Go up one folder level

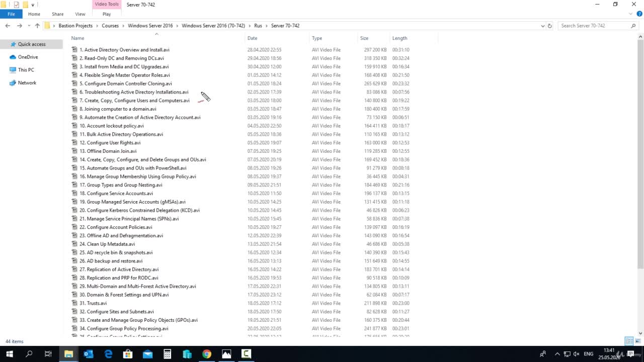[37, 26]
